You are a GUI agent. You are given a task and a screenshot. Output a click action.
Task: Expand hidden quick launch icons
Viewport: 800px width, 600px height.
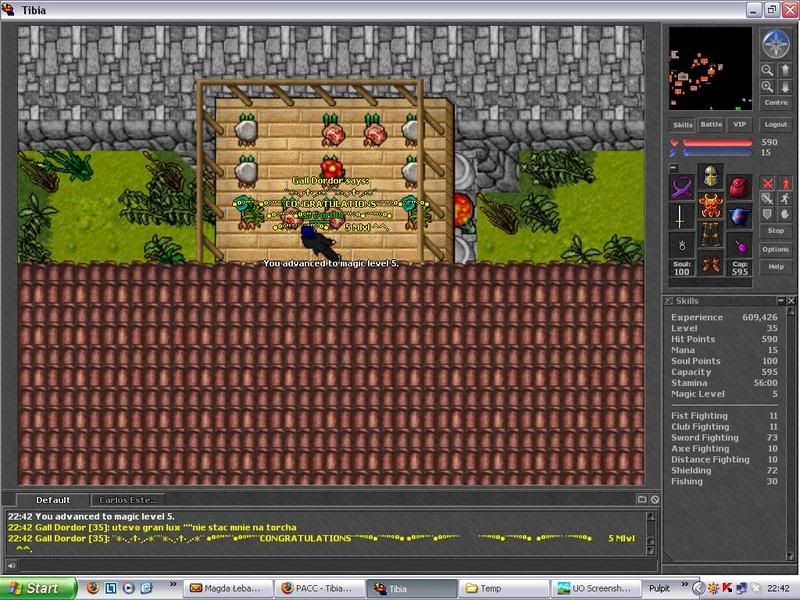pyautogui.click(x=172, y=584)
